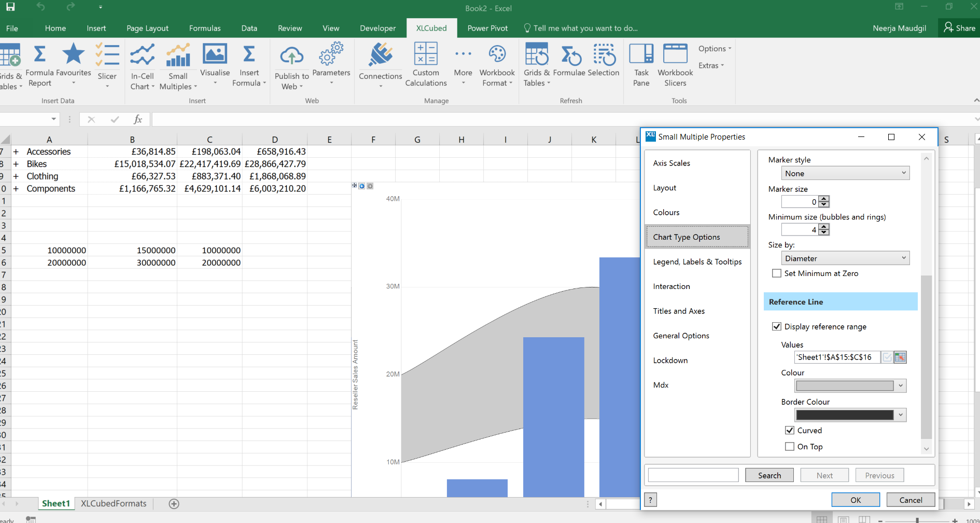Click the Share button
Viewport: 980px width, 523px height.
(959, 28)
